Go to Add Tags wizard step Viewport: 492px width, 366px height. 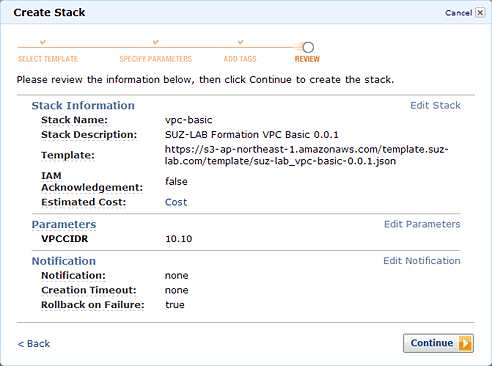coord(240,59)
